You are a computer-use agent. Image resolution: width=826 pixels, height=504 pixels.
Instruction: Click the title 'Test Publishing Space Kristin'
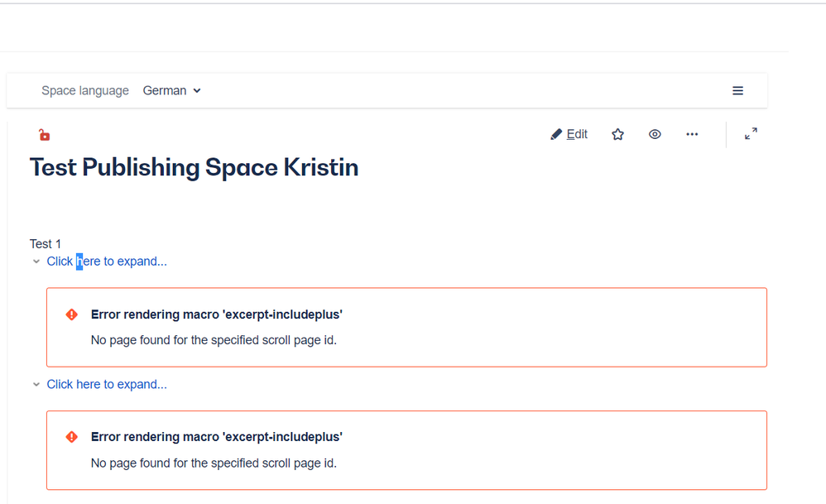click(x=194, y=167)
